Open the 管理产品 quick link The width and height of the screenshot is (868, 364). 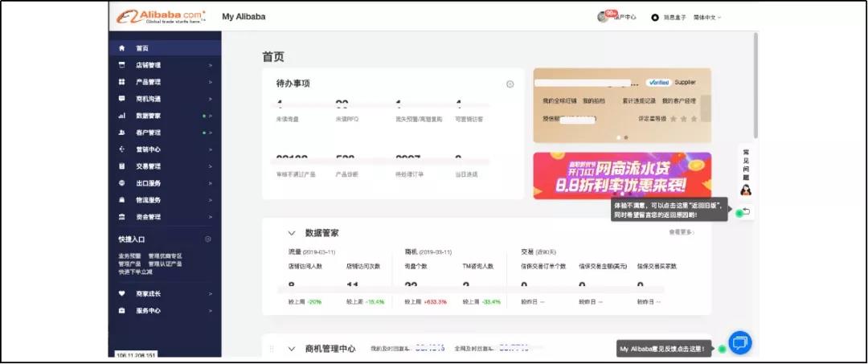(x=129, y=264)
